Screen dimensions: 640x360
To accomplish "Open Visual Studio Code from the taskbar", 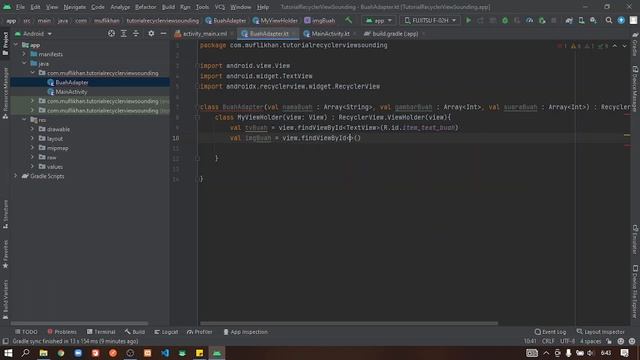I will [x=165, y=353].
